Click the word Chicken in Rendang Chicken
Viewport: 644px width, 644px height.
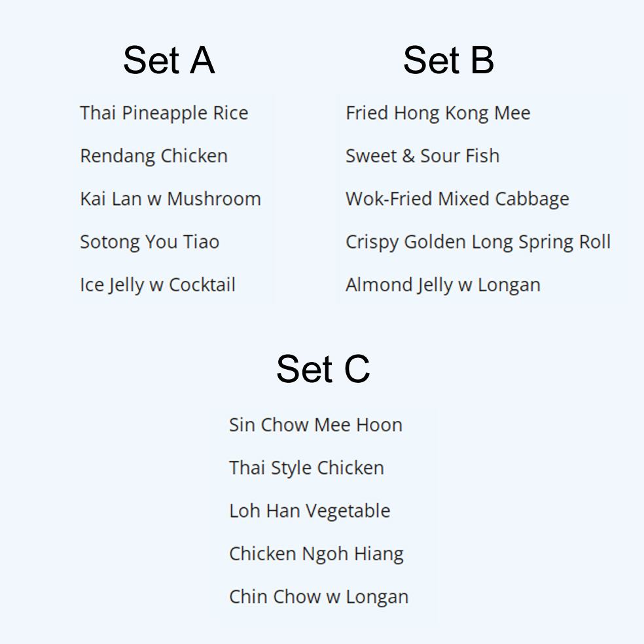(x=194, y=156)
